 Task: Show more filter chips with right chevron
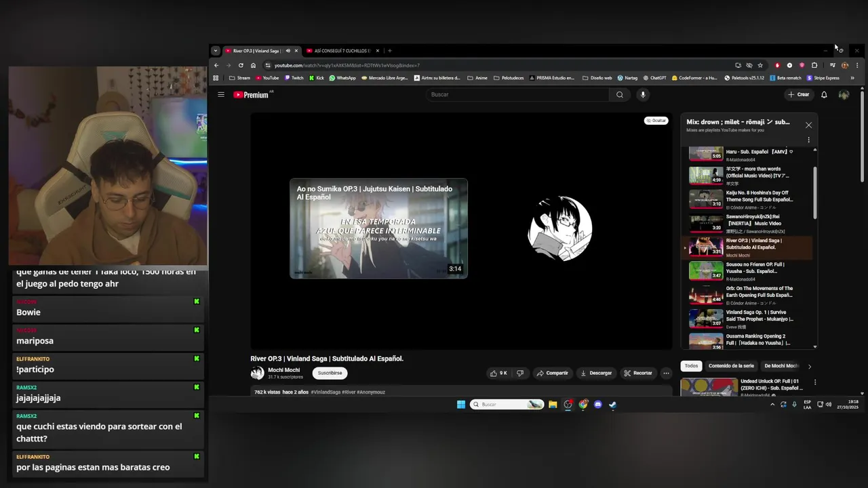809,367
